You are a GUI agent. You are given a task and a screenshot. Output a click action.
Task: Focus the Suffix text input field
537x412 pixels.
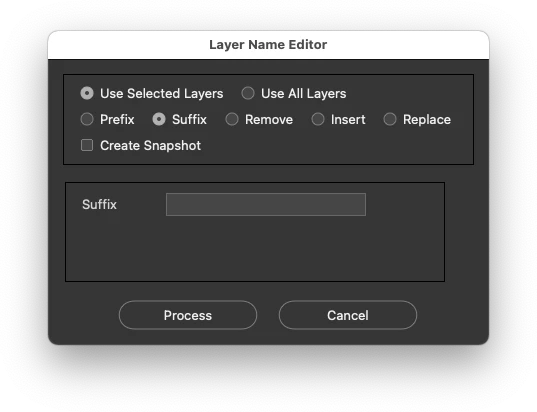click(266, 204)
